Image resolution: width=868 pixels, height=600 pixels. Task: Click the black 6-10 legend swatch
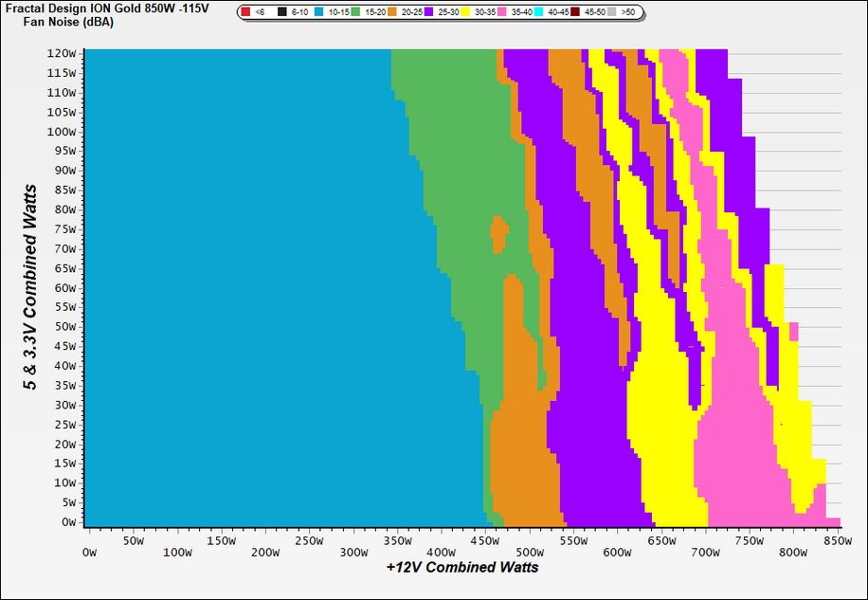coord(282,11)
